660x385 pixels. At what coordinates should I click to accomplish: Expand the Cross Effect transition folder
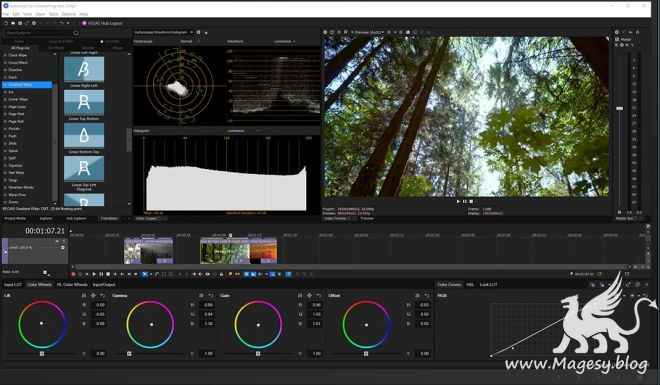pyautogui.click(x=5, y=62)
